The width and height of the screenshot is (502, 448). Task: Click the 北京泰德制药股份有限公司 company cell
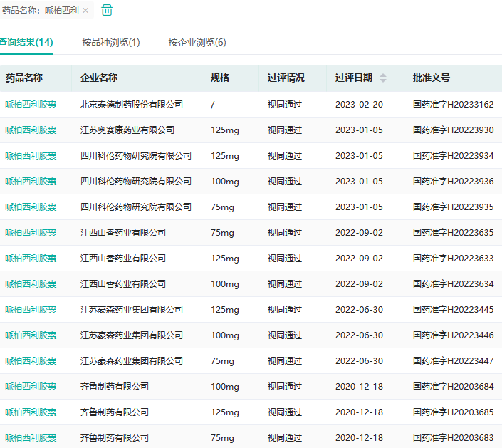(x=132, y=105)
